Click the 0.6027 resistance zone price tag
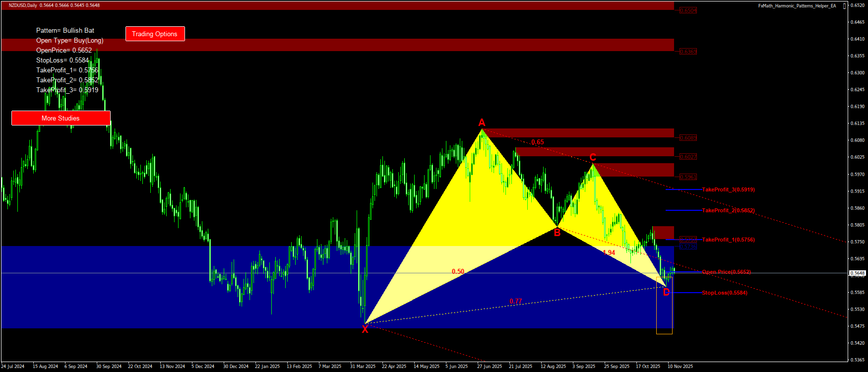 (688, 157)
